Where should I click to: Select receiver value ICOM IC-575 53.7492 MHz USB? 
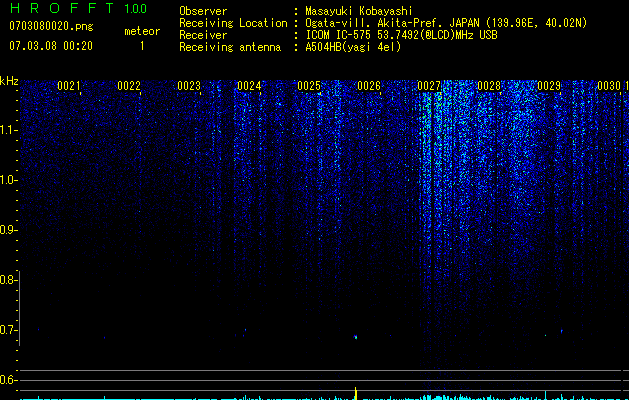point(401,35)
